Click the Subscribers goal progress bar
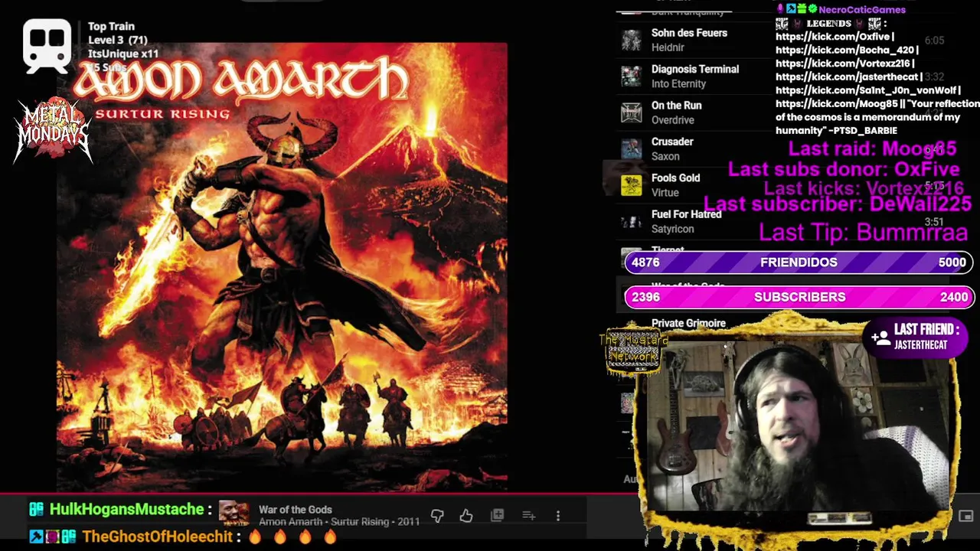Screen dimensions: 980x551 799,297
